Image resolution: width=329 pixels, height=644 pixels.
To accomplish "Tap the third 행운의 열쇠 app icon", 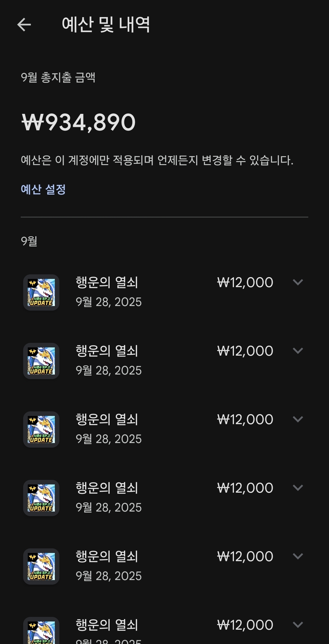I will 41,429.
